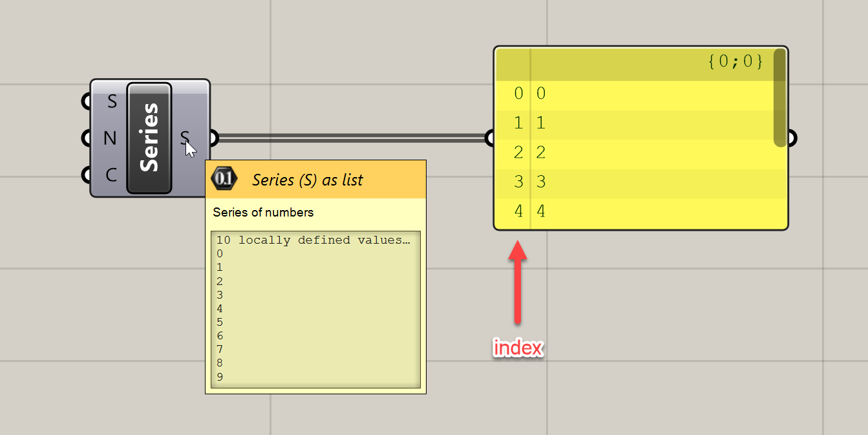Viewport: 868px width, 435px height.
Task: Click the 0.1 version badge in the tooltip
Action: click(223, 179)
